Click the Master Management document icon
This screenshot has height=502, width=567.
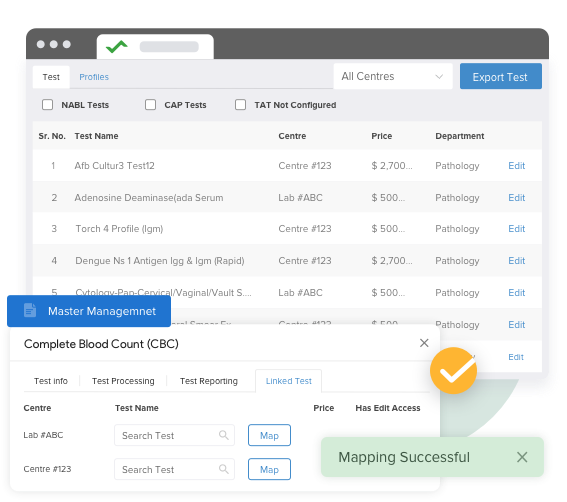pos(30,311)
